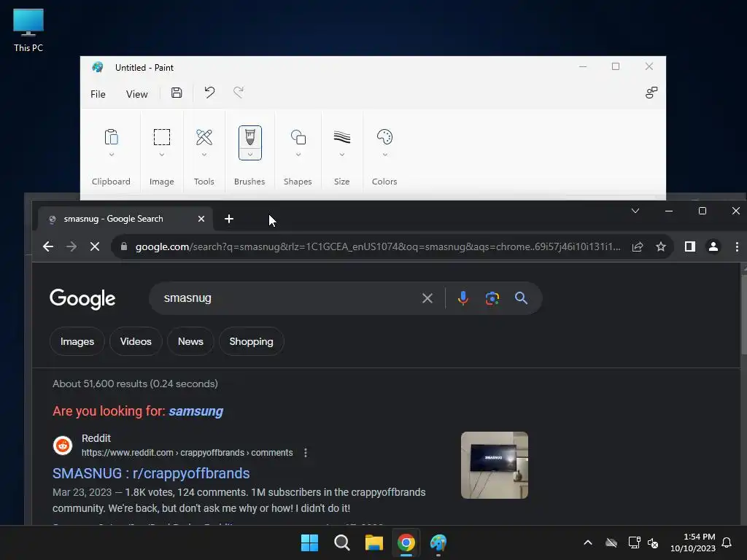The image size is (747, 560).
Task: Save the Paint image via floppy icon
Action: [x=177, y=93]
